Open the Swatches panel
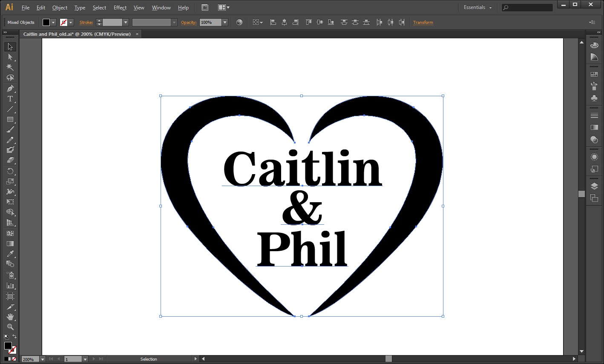604x364 pixels. click(x=594, y=75)
